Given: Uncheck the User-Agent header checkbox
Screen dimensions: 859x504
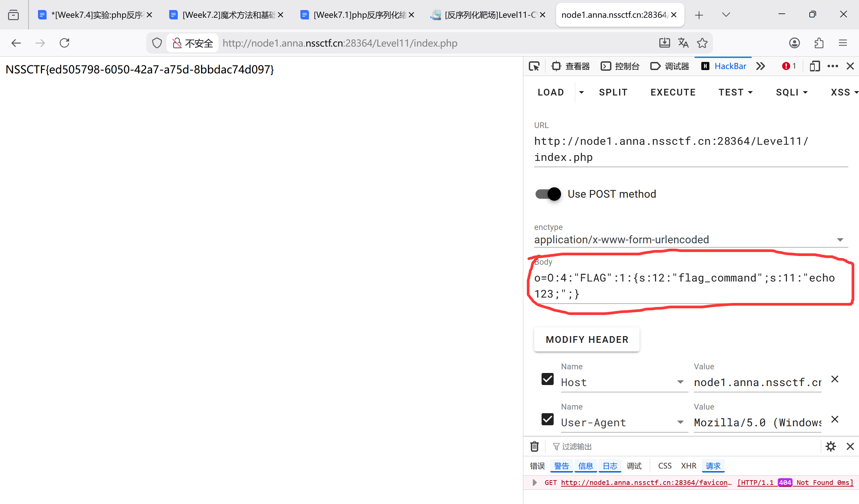Looking at the screenshot, I should (x=547, y=419).
